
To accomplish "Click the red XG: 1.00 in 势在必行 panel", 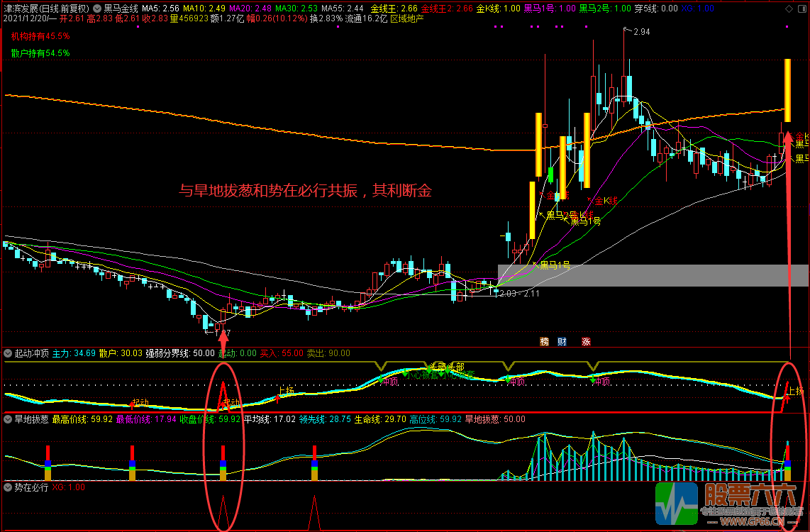I will click(x=68, y=487).
